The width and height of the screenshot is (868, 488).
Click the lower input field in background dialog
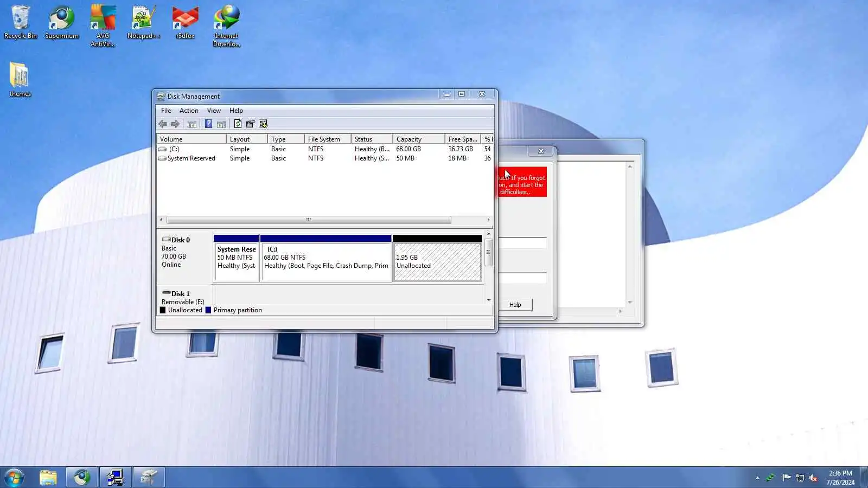point(522,278)
